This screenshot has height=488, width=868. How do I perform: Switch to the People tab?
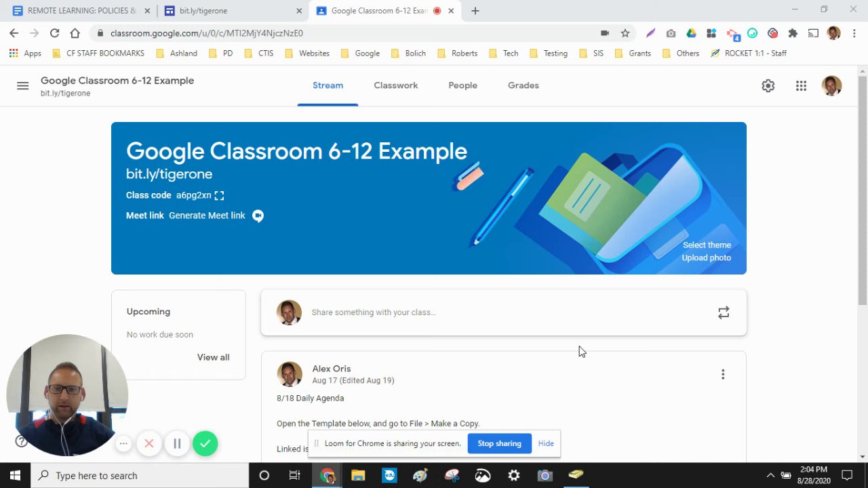pos(463,85)
